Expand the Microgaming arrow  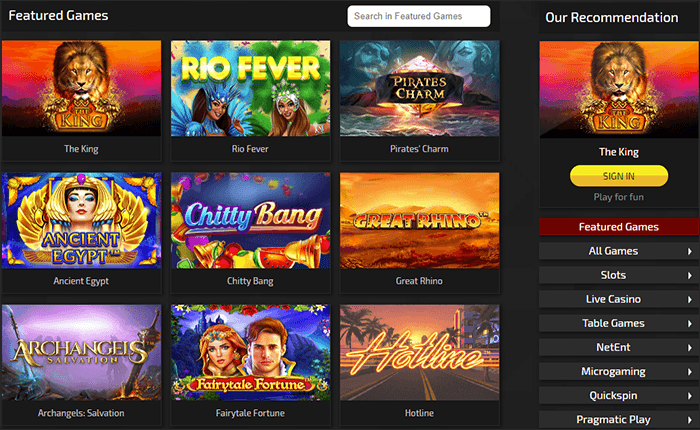click(689, 372)
